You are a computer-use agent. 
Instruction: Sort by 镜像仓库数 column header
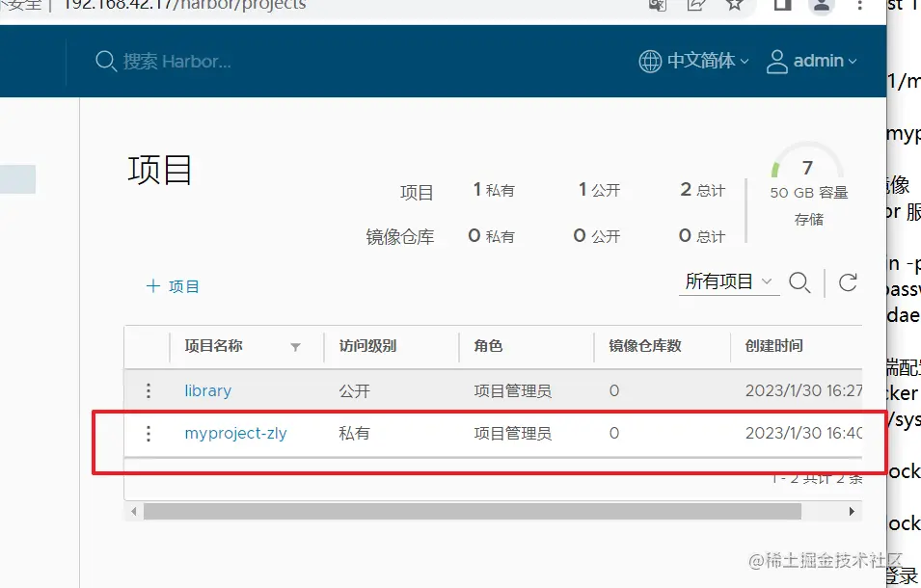pos(645,346)
